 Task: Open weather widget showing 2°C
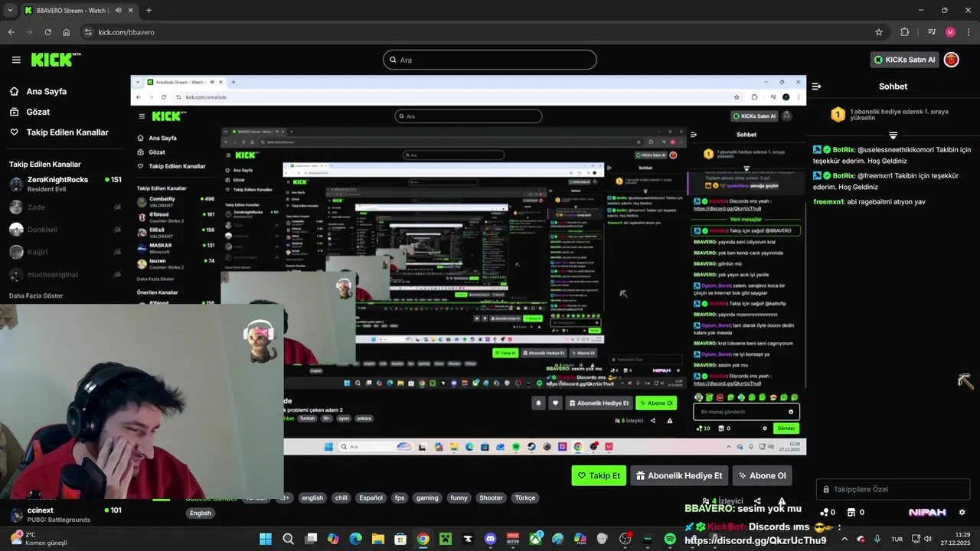tap(38, 539)
